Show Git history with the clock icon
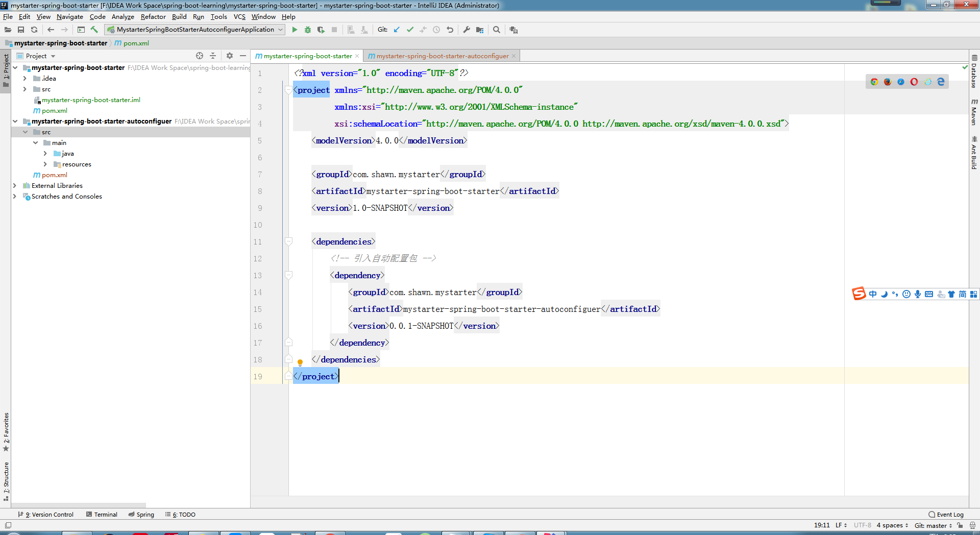Image resolution: width=980 pixels, height=535 pixels. [x=436, y=30]
